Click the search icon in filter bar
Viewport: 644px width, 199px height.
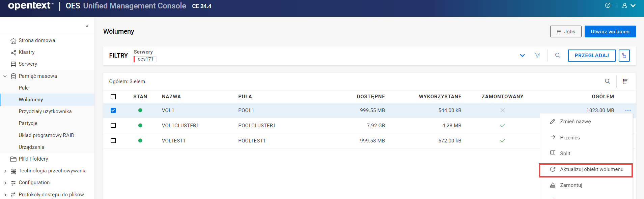click(558, 55)
